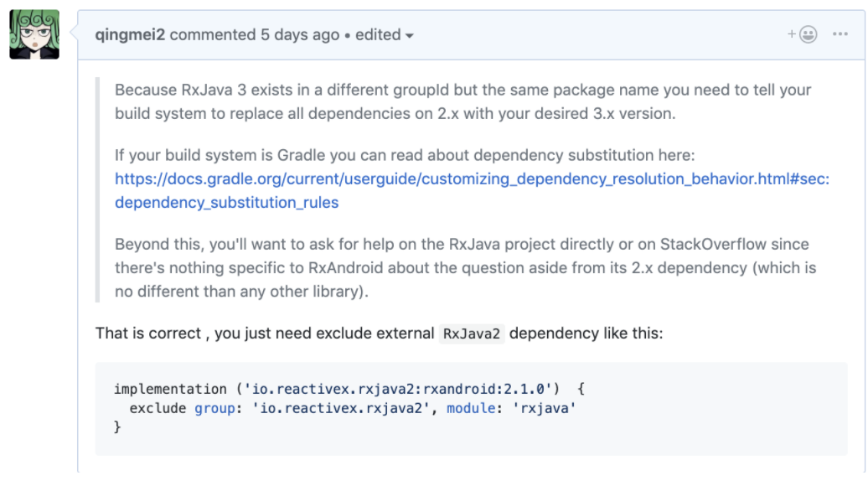Click the 'group' keyword in code block
The image size is (868, 486).
point(214,408)
